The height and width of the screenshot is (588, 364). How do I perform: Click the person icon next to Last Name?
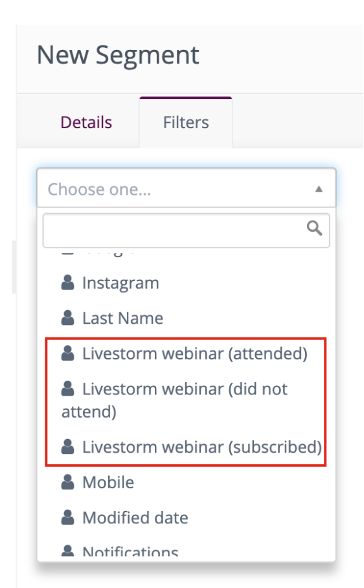click(67, 317)
